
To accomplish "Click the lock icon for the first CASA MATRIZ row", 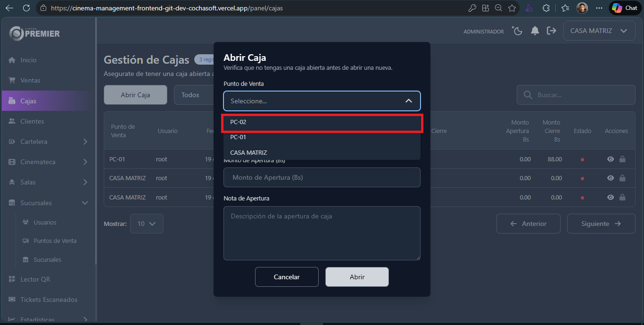I will pyautogui.click(x=622, y=178).
